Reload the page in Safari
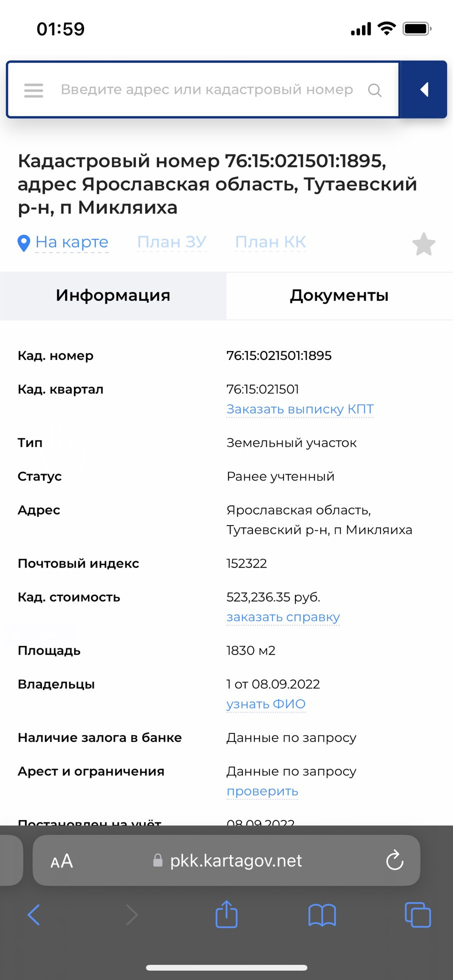This screenshot has width=453, height=980. pos(394,860)
